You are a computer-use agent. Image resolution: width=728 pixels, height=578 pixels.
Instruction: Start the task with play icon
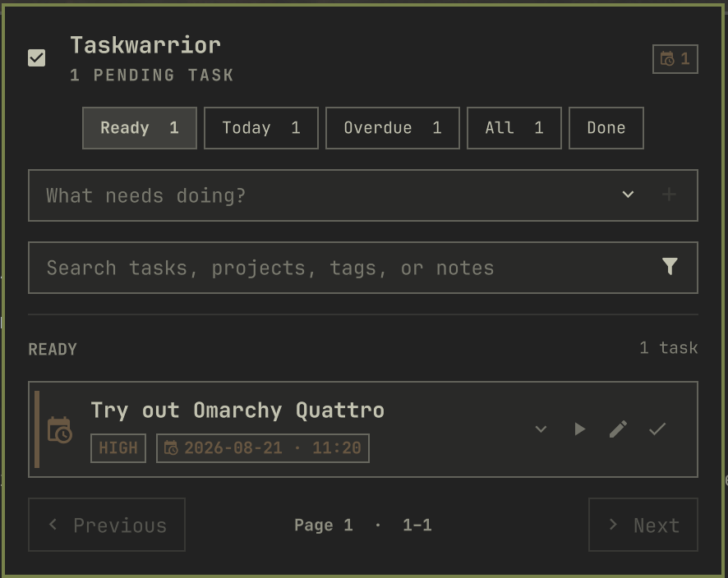point(579,429)
